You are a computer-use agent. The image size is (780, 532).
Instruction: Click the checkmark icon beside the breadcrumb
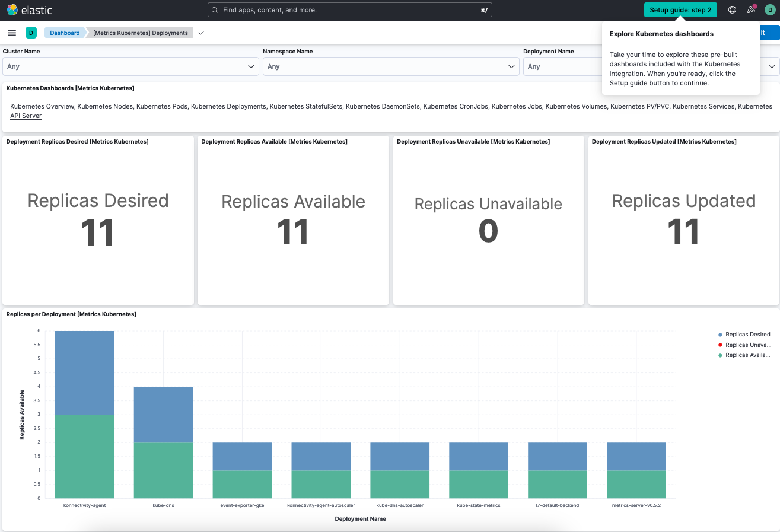point(200,33)
